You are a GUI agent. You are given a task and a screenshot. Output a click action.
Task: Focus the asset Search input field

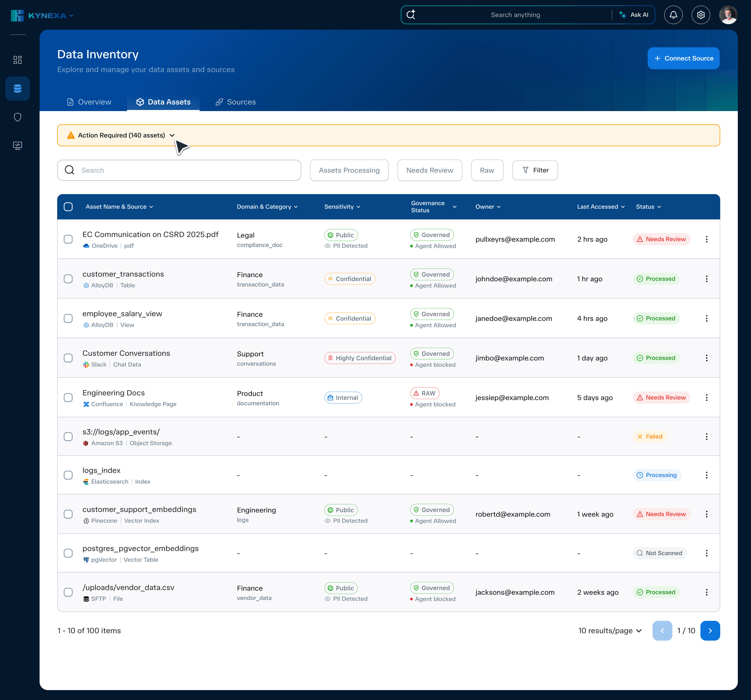coord(179,170)
